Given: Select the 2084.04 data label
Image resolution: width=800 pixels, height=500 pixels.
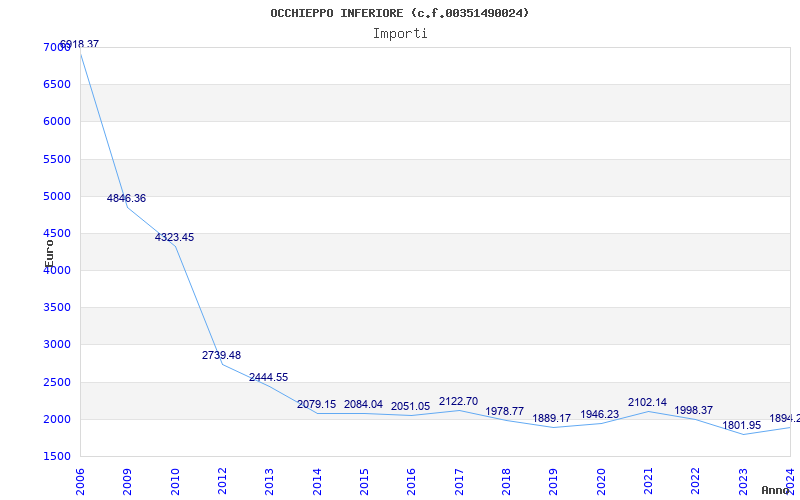Looking at the screenshot, I should pos(363,405).
